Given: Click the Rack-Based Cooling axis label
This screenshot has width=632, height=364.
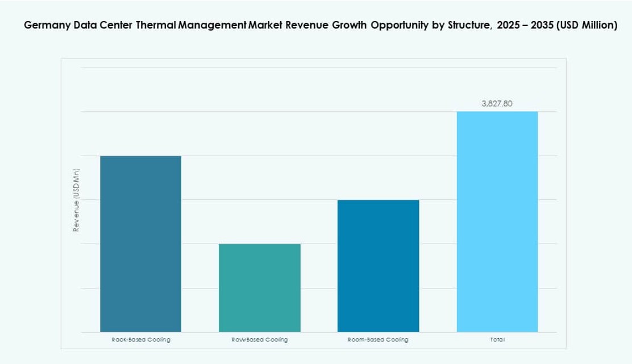Looking at the screenshot, I should pos(140,338).
